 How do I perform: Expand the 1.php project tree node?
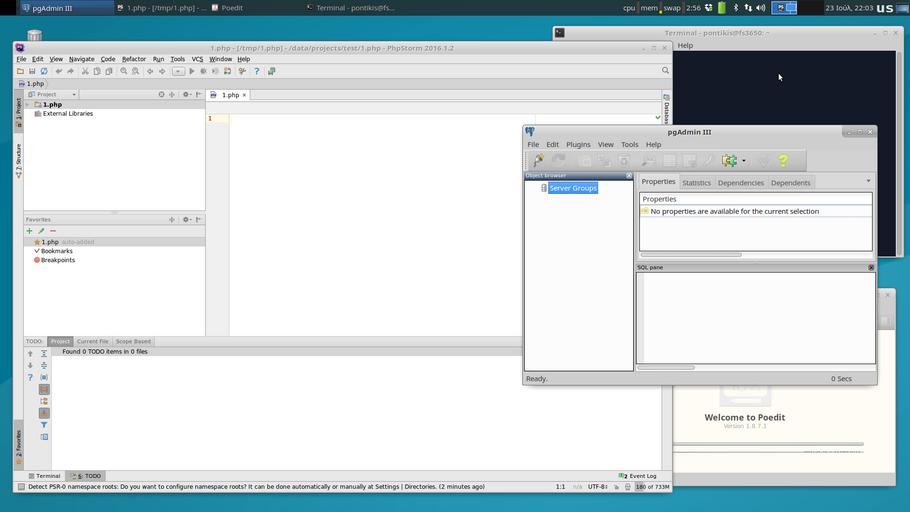(29, 104)
